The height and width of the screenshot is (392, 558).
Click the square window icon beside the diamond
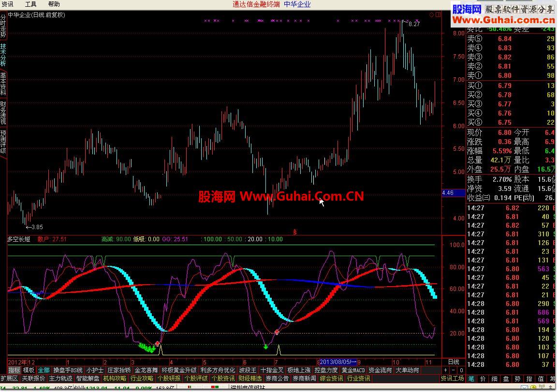coord(438,15)
